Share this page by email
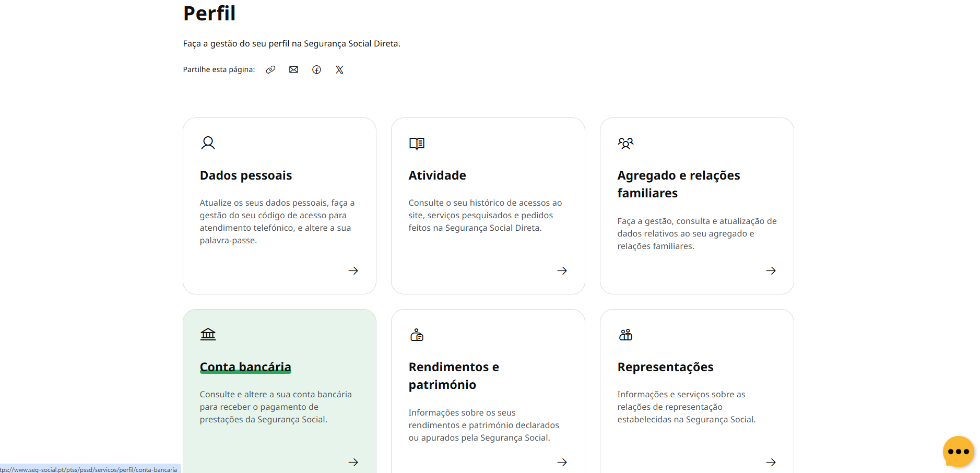The height and width of the screenshot is (473, 980). point(293,69)
